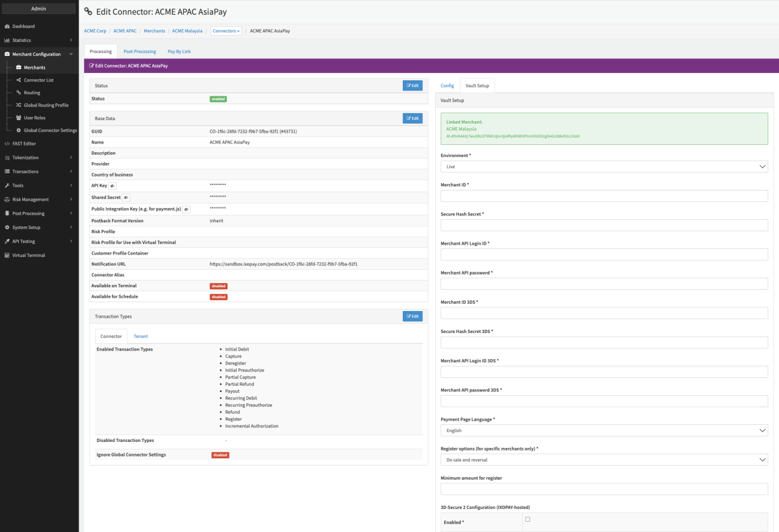Click the Tools wrench icon
This screenshot has height=532, width=779.
7,186
